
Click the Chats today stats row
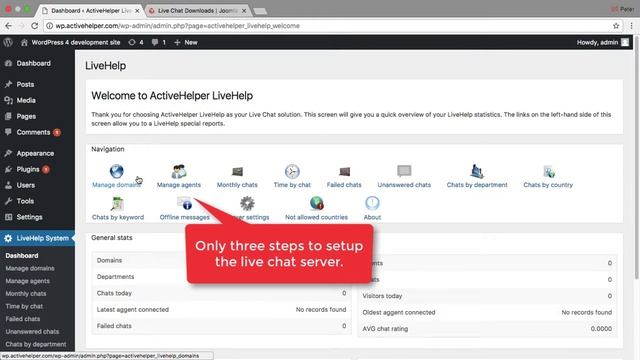[x=221, y=293]
